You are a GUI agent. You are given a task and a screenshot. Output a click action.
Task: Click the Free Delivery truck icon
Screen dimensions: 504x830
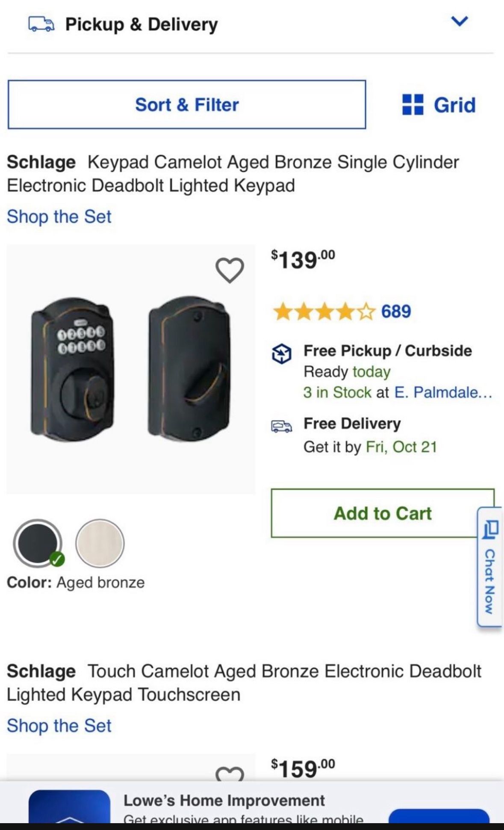(x=282, y=426)
